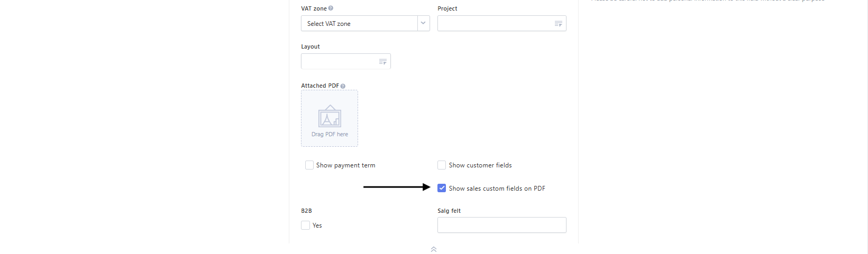Expand the Select VAT zone dropdown arrow
This screenshot has height=254, width=868.
coord(423,23)
